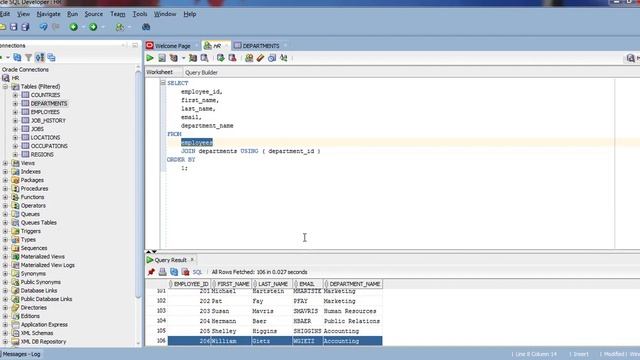The height and width of the screenshot is (360, 640).
Task: Click the SQL link in Query Result toolbar
Action: coord(198,272)
